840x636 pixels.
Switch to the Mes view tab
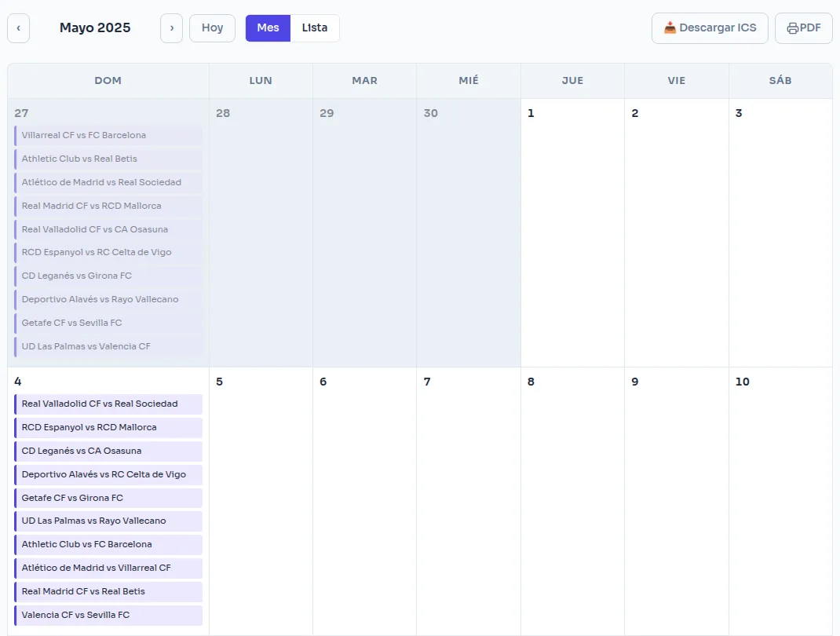(x=268, y=27)
